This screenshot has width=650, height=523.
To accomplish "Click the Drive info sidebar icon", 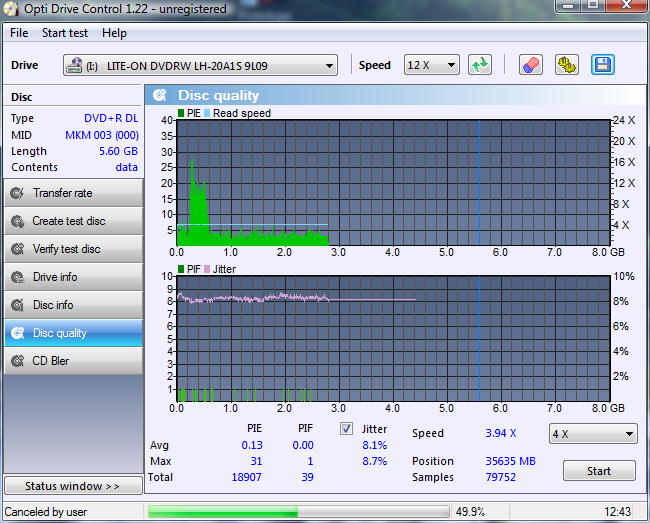I will pyautogui.click(x=17, y=277).
